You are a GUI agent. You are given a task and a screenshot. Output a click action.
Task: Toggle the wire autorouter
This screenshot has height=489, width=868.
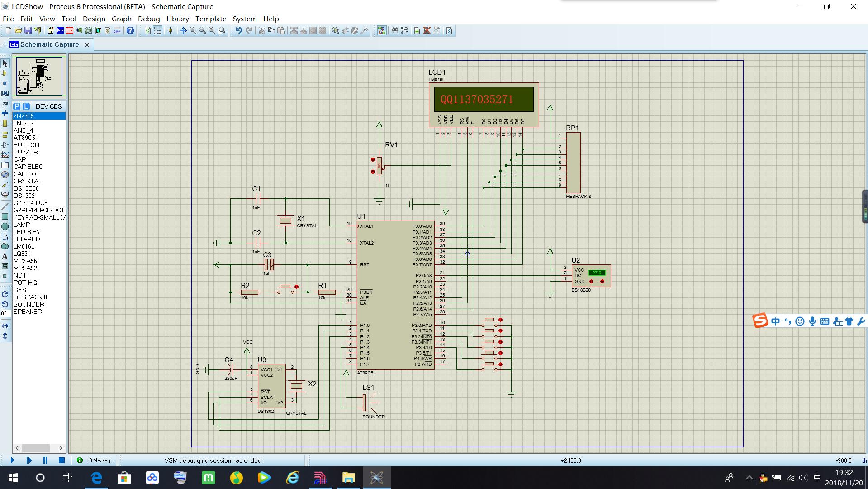(382, 31)
